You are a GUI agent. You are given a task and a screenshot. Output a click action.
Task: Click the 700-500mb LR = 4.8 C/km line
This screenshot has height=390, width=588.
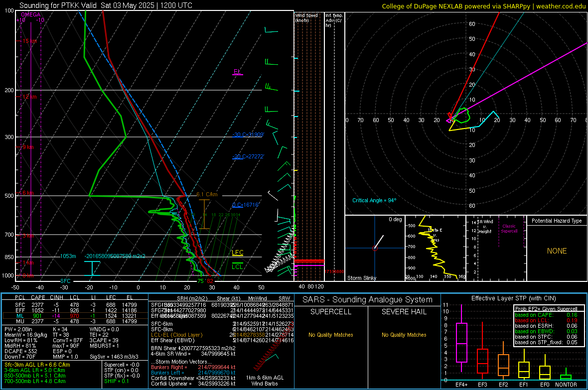35,381
